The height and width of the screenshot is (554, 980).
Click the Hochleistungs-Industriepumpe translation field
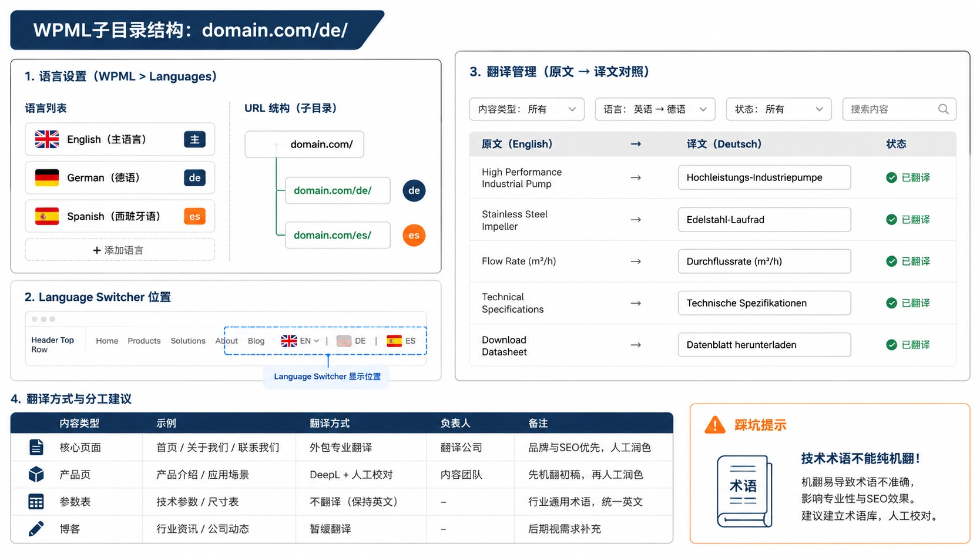tap(764, 177)
